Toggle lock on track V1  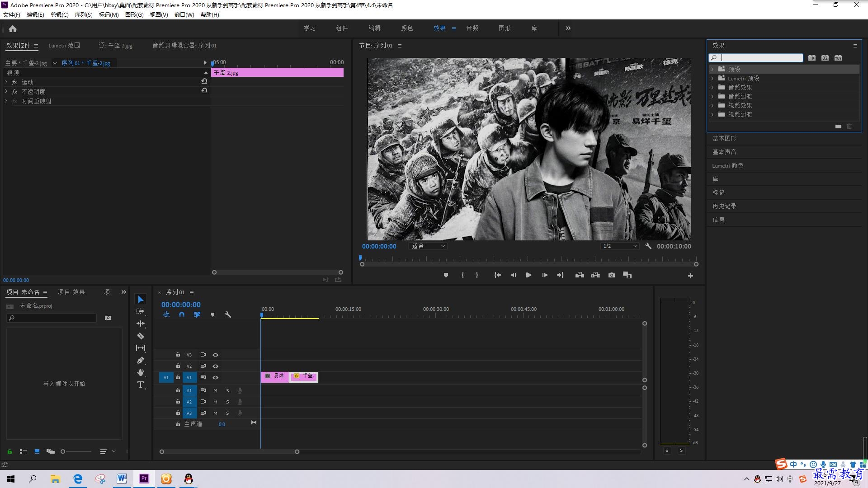[x=178, y=377]
